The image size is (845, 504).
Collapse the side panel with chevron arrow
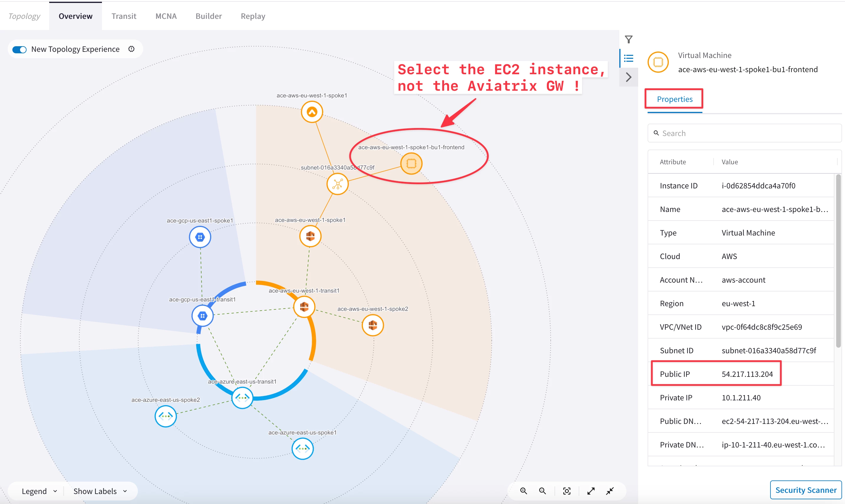tap(628, 77)
